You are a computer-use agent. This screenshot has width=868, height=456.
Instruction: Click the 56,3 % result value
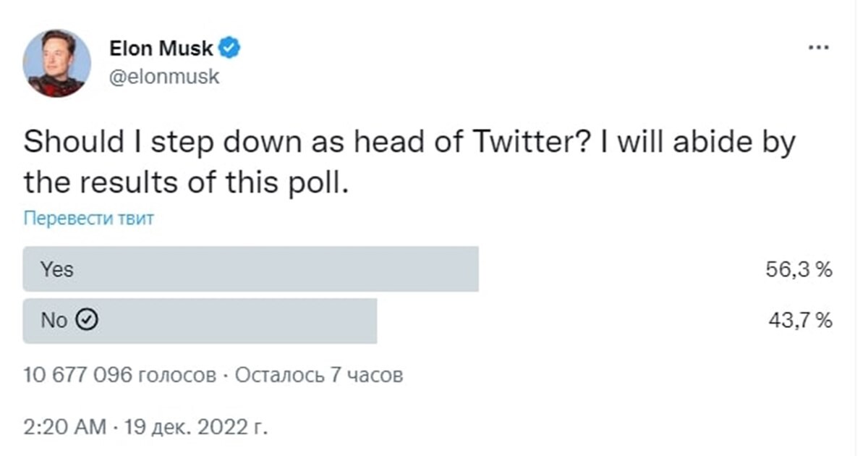[799, 270]
